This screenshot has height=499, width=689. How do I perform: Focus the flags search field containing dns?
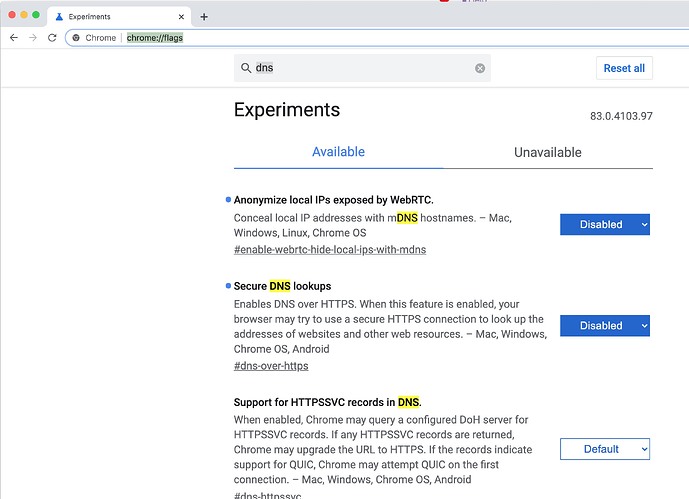click(363, 68)
